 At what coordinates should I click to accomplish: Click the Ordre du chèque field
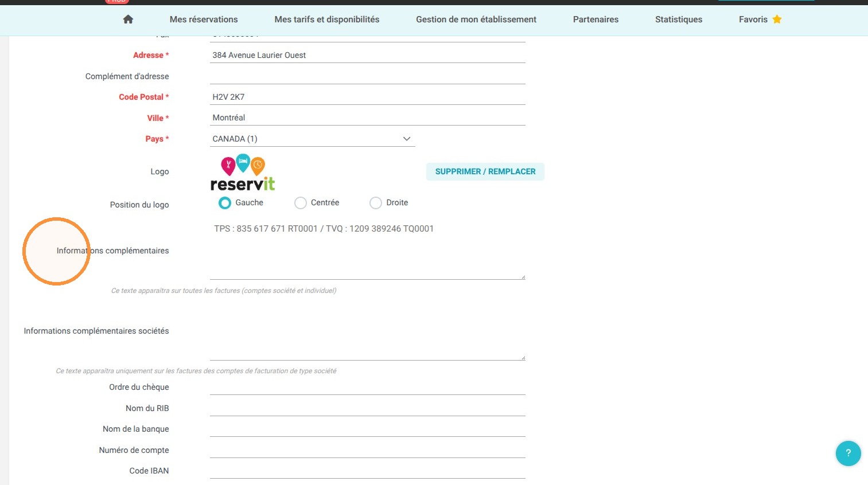[368, 387]
